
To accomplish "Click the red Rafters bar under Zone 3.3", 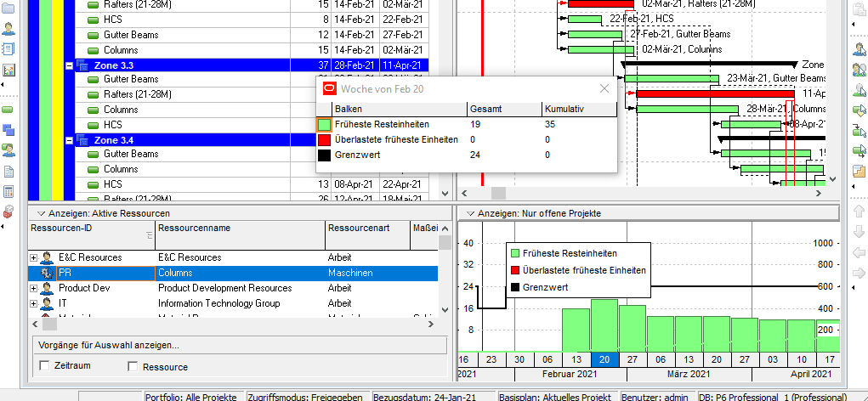I will click(715, 94).
